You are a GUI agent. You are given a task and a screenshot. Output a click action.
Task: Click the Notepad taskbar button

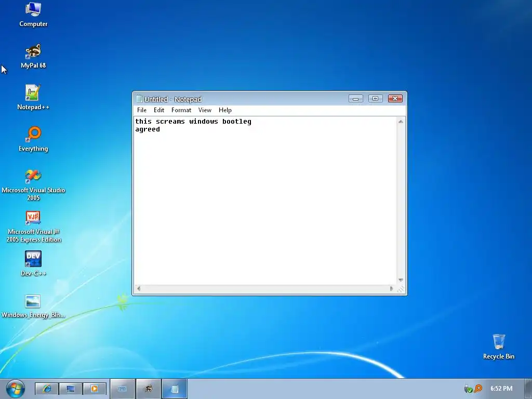point(175,389)
